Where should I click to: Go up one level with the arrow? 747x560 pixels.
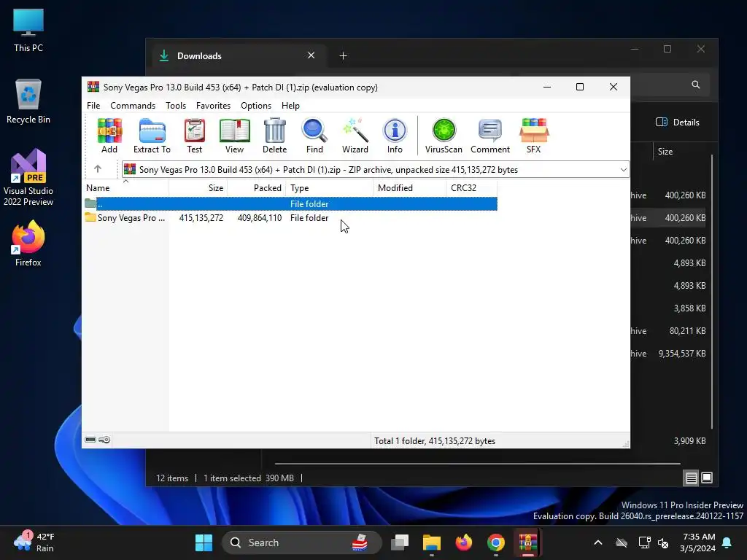pyautogui.click(x=98, y=169)
